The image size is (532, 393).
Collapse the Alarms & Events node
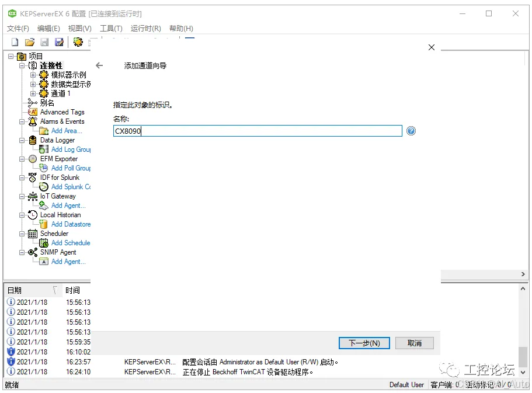[x=22, y=121]
